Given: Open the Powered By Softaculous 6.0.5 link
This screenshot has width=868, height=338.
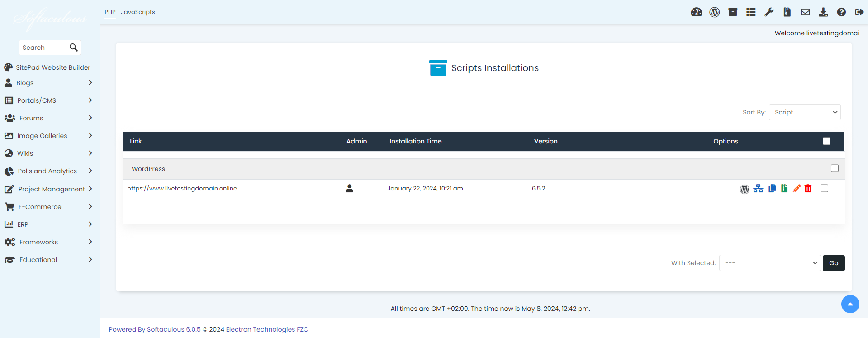Looking at the screenshot, I should [x=154, y=329].
